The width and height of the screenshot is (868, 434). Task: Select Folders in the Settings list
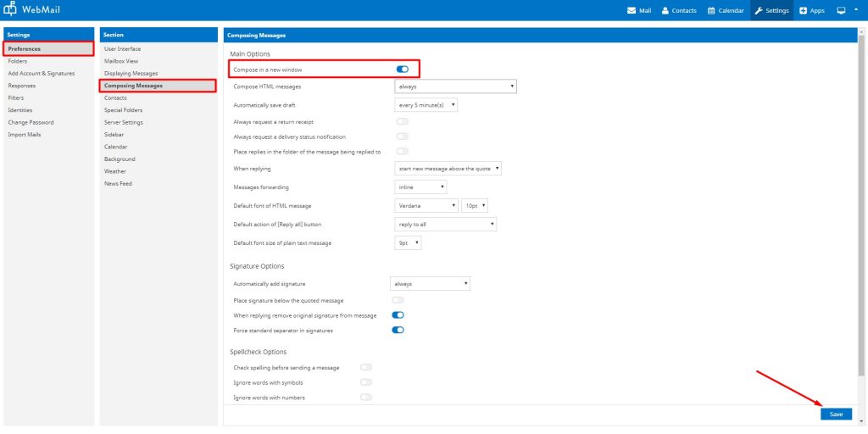point(18,61)
